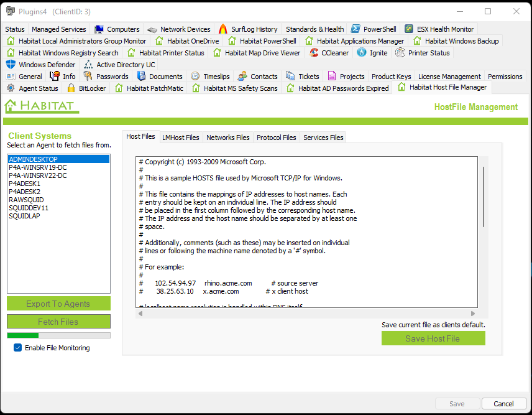Click the Habitat PatchMatic house icon
This screenshot has height=415, width=532.
tap(119, 88)
